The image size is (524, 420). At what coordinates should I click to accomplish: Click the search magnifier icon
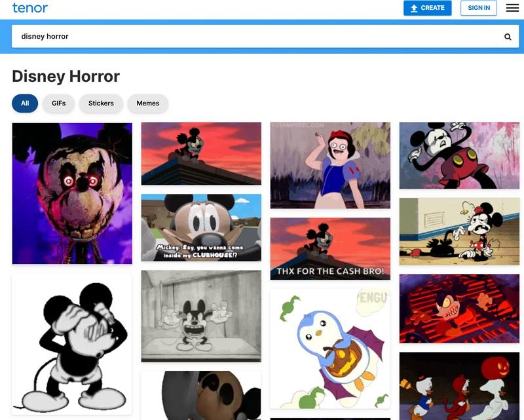pyautogui.click(x=508, y=37)
